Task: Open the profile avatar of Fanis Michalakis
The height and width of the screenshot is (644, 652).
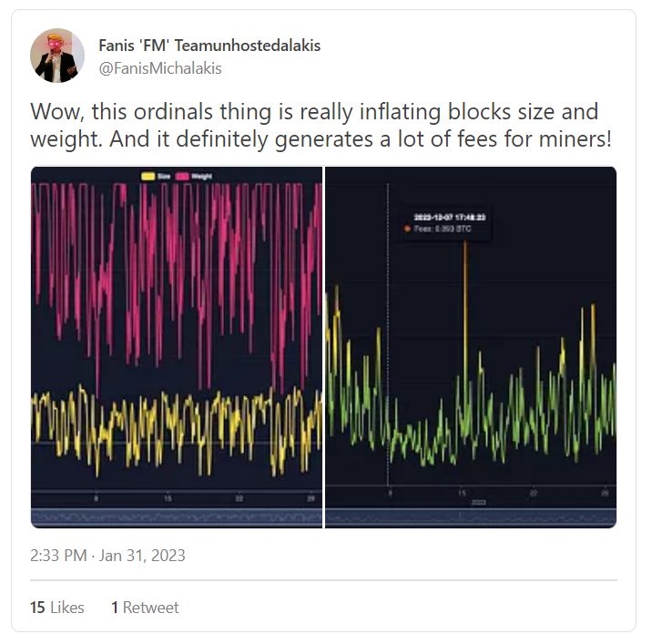Action: [57, 56]
